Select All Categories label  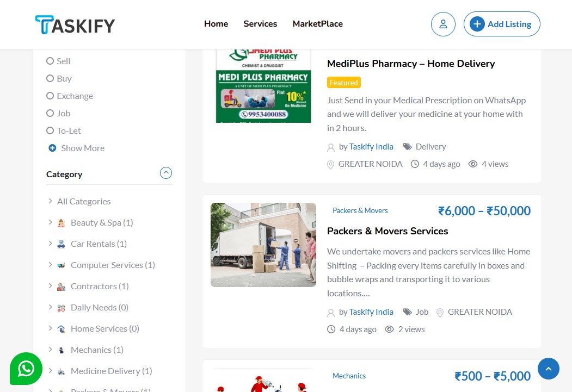[x=83, y=202]
